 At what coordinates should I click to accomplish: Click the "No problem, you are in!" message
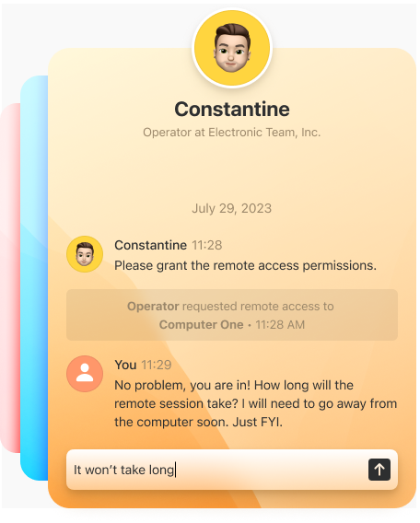click(x=255, y=403)
